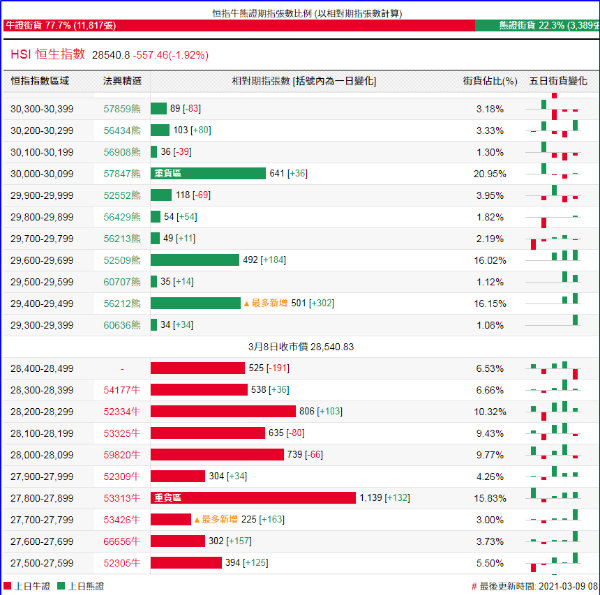Click the green bar showing 103 [+80]

160,130
